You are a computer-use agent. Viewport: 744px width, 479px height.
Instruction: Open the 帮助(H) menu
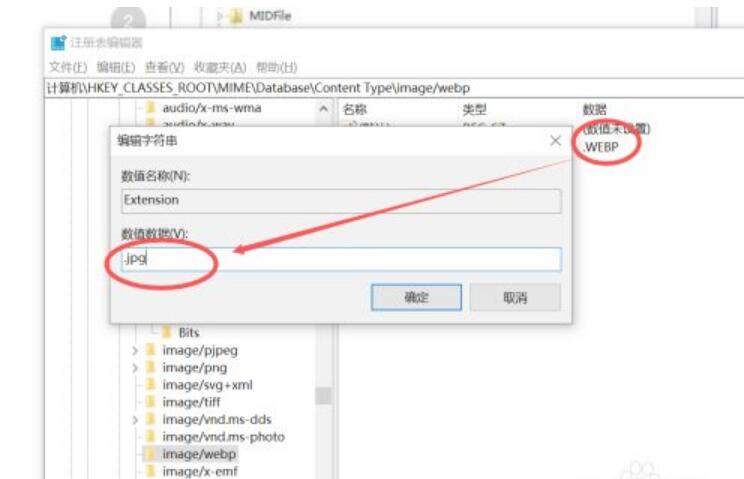[x=277, y=67]
